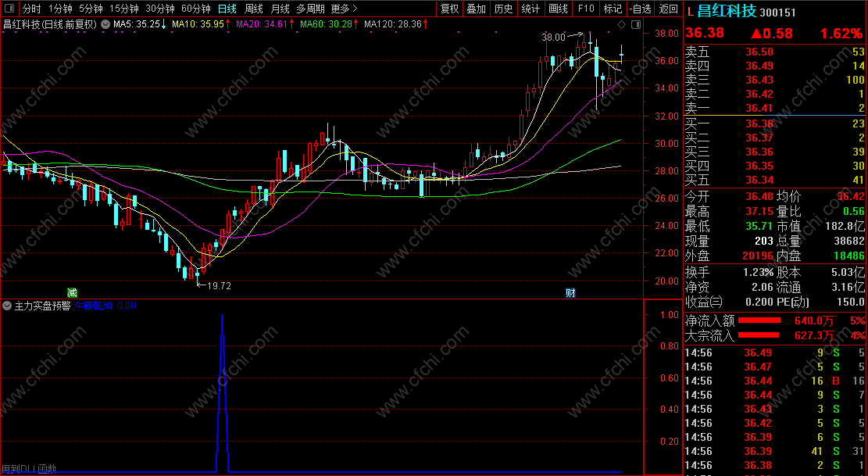This screenshot has height=476, width=868.
Task: Select the 30分钟 period tab
Action: 160,9
